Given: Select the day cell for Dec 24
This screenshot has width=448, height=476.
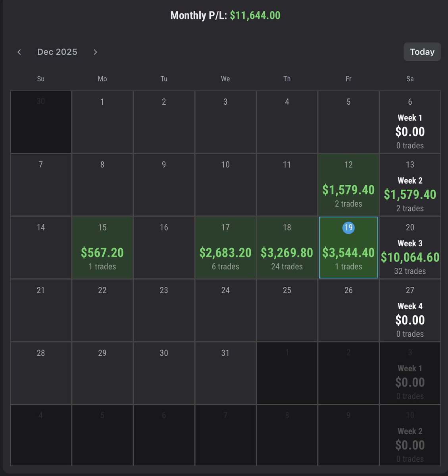Looking at the screenshot, I should tap(225, 310).
